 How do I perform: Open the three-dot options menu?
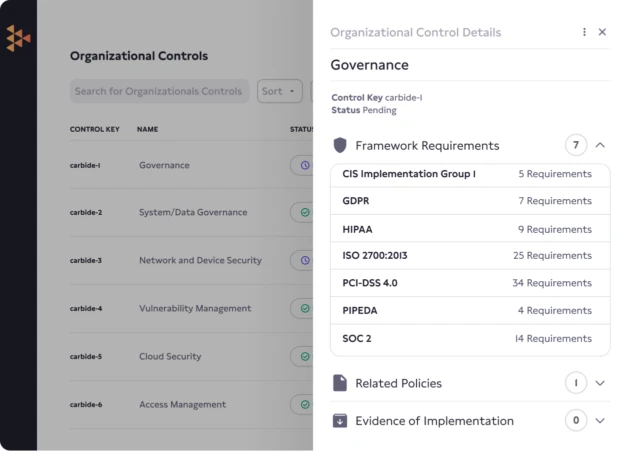click(584, 32)
